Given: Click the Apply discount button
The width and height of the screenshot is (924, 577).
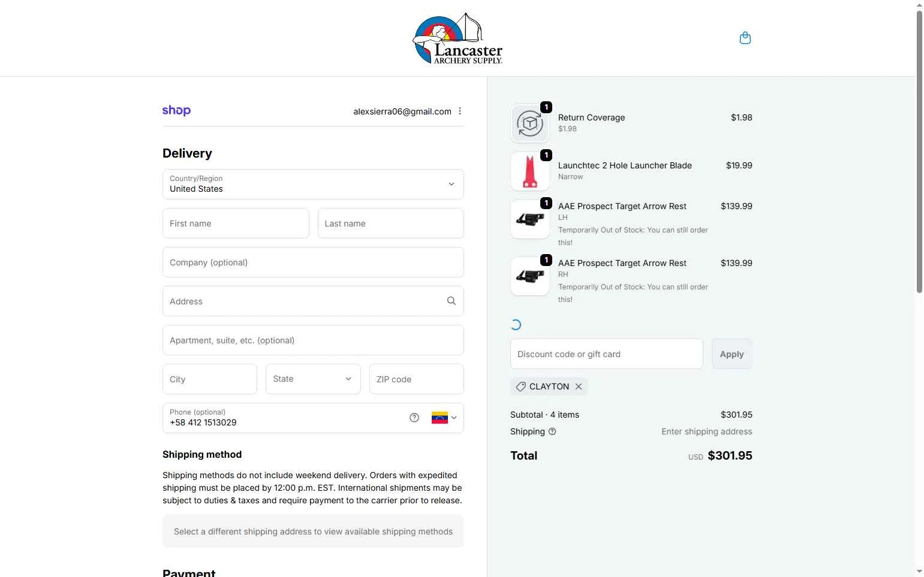Looking at the screenshot, I should coord(732,354).
